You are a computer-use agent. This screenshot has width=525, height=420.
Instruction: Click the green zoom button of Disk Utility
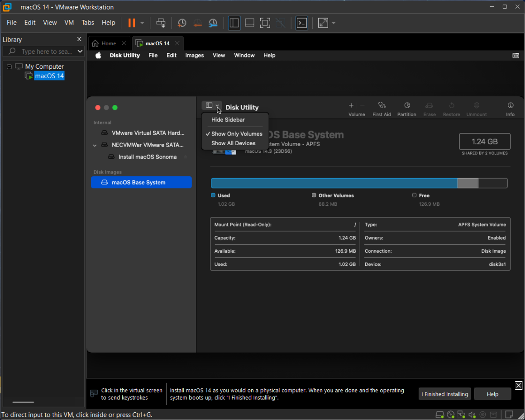pyautogui.click(x=115, y=107)
